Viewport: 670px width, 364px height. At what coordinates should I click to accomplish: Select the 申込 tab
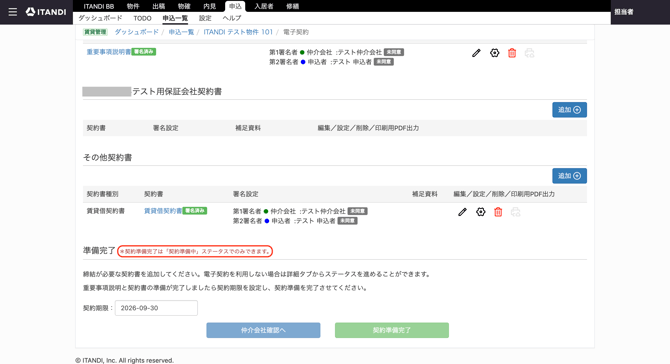click(235, 6)
